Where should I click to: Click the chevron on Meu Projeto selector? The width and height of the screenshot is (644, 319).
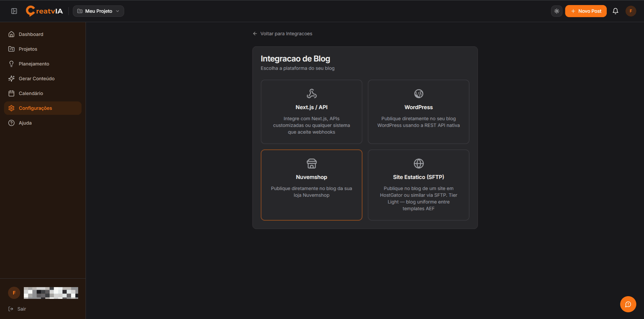pyautogui.click(x=117, y=11)
